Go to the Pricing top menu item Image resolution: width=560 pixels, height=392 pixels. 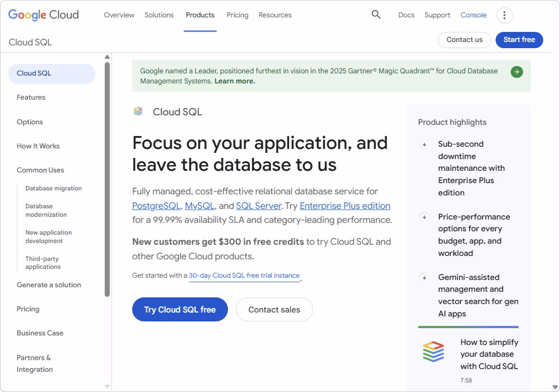(x=237, y=15)
